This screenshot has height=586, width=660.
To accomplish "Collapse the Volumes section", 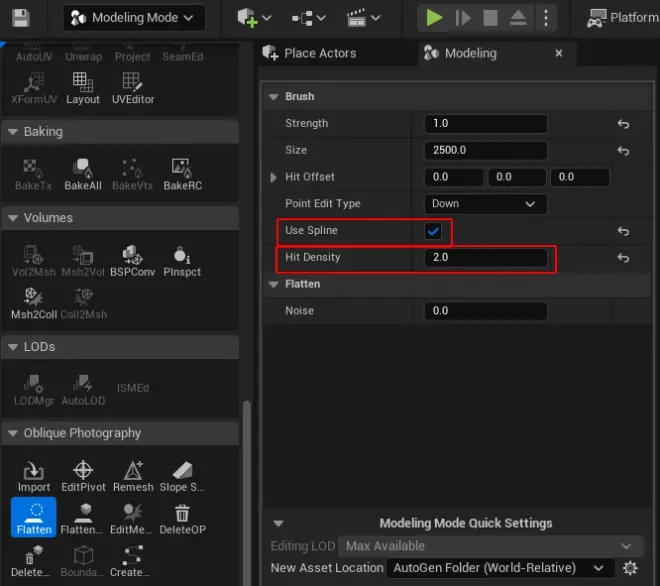I will click(x=13, y=218).
